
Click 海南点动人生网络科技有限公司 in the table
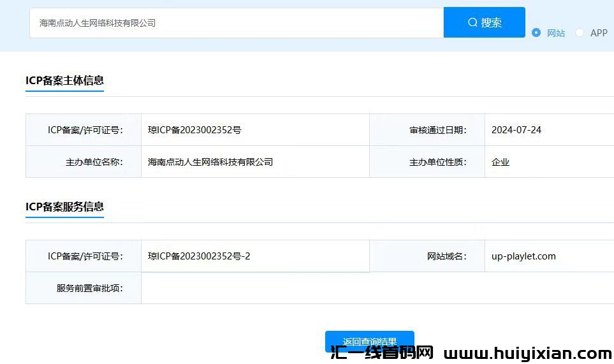(x=210, y=162)
